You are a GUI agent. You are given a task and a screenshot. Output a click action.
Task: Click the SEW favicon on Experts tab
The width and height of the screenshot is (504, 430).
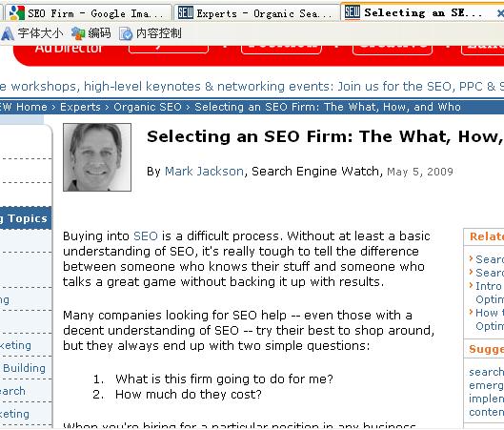186,12
